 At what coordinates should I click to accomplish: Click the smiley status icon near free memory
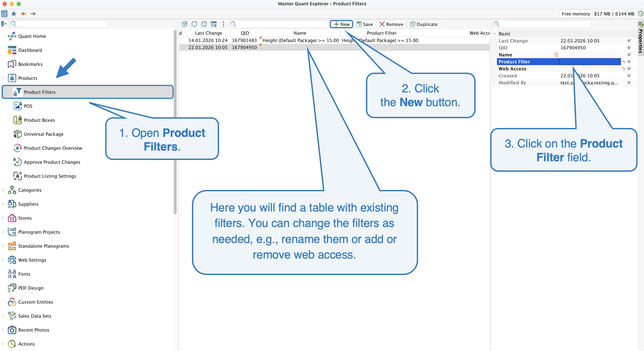click(640, 14)
